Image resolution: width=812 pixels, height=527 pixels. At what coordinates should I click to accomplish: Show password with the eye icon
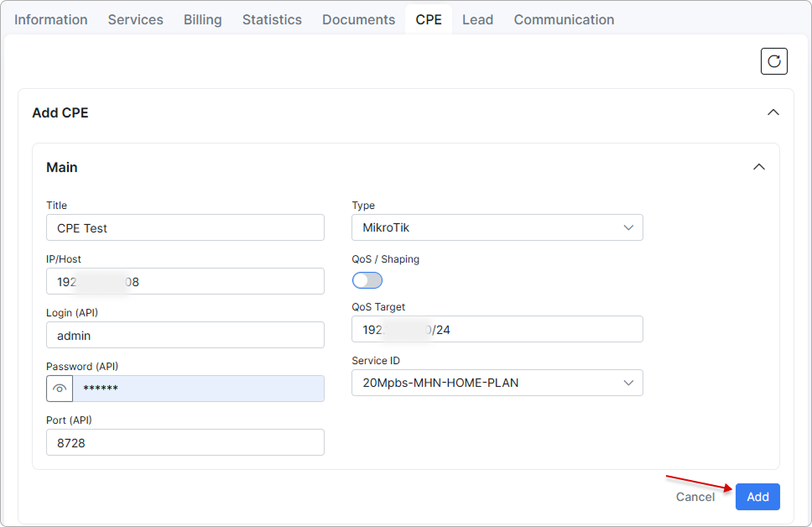60,389
